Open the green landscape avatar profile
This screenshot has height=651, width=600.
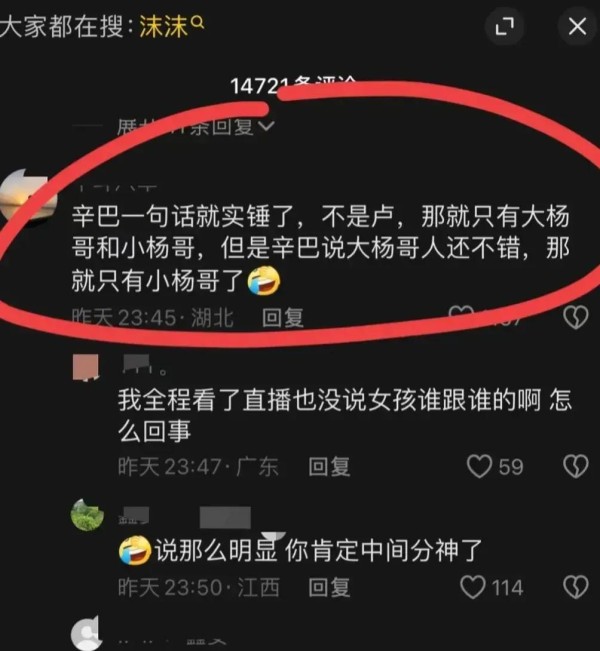coord(87,515)
